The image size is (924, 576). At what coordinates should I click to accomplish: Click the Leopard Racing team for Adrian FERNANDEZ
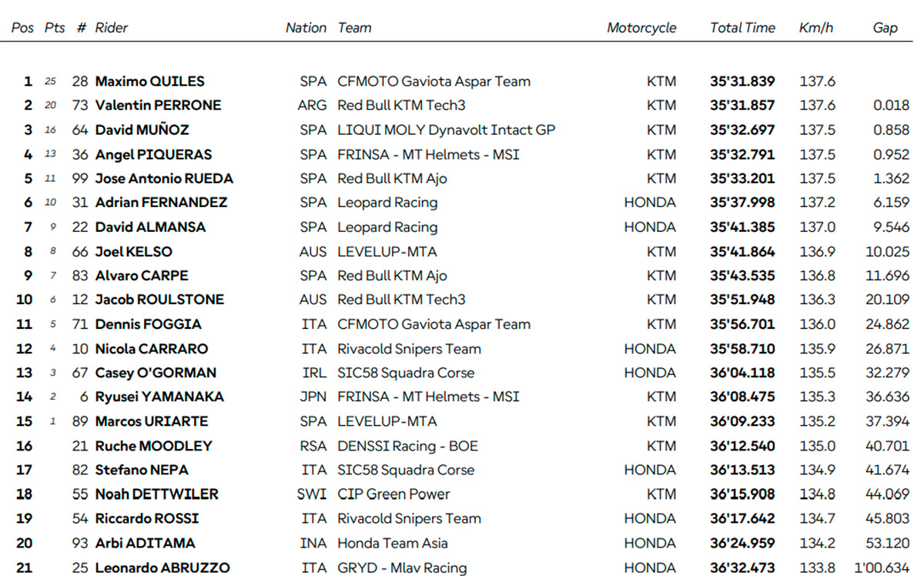(387, 203)
